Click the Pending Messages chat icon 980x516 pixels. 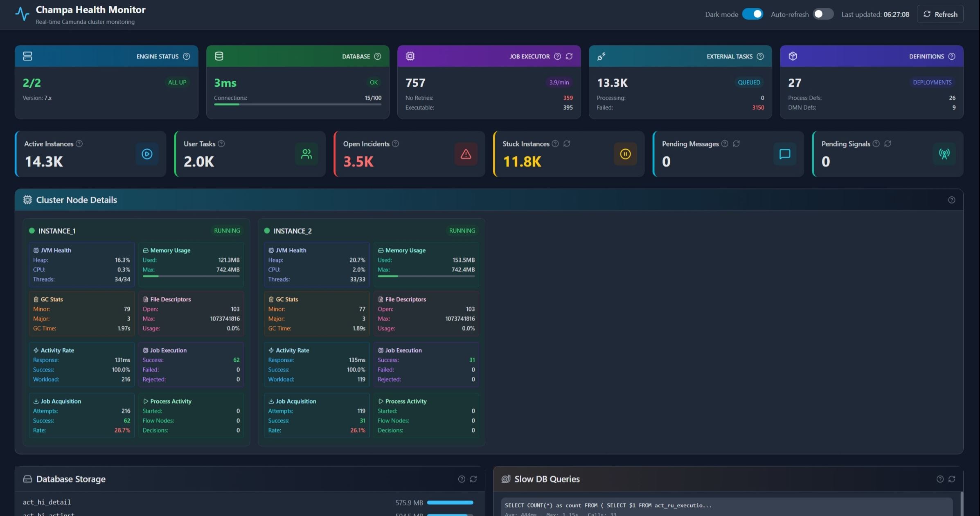click(x=784, y=154)
